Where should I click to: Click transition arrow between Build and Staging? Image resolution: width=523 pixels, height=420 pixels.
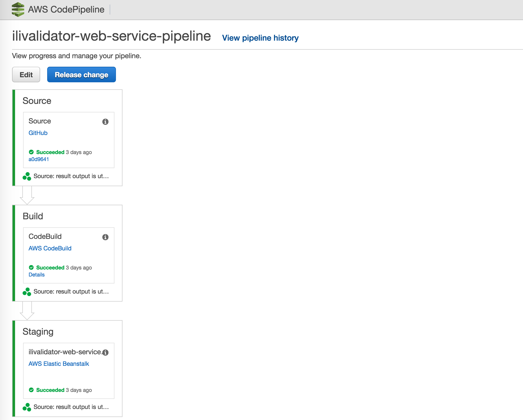27,311
